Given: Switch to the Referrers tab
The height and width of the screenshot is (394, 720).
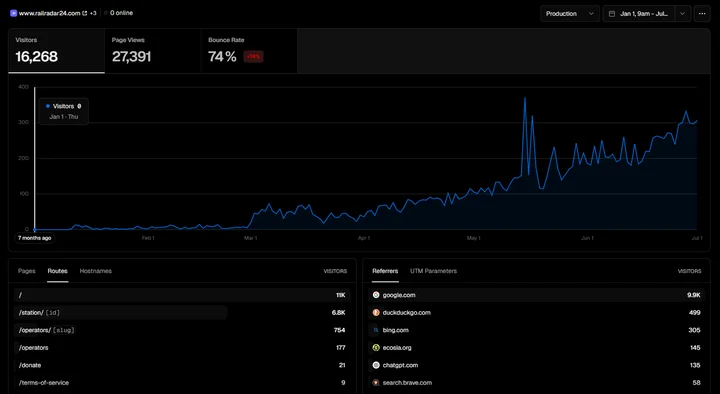Looking at the screenshot, I should 385,271.
